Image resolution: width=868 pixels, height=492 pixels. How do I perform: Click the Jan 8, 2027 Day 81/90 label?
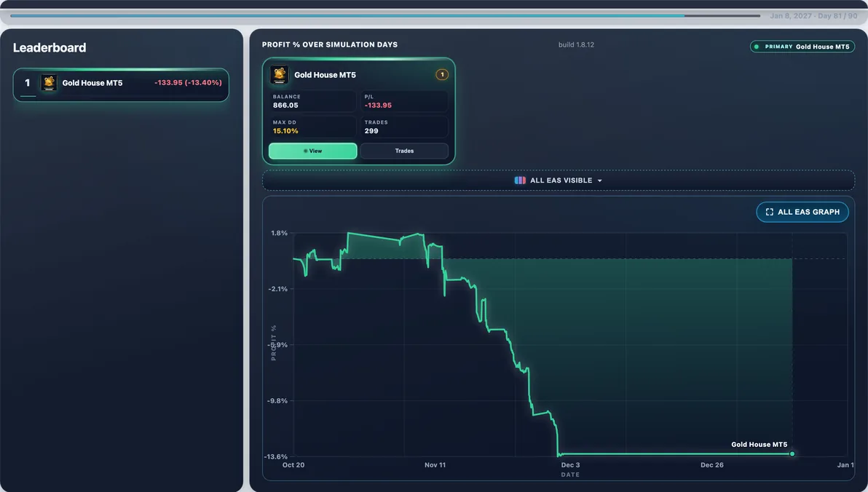pos(813,16)
